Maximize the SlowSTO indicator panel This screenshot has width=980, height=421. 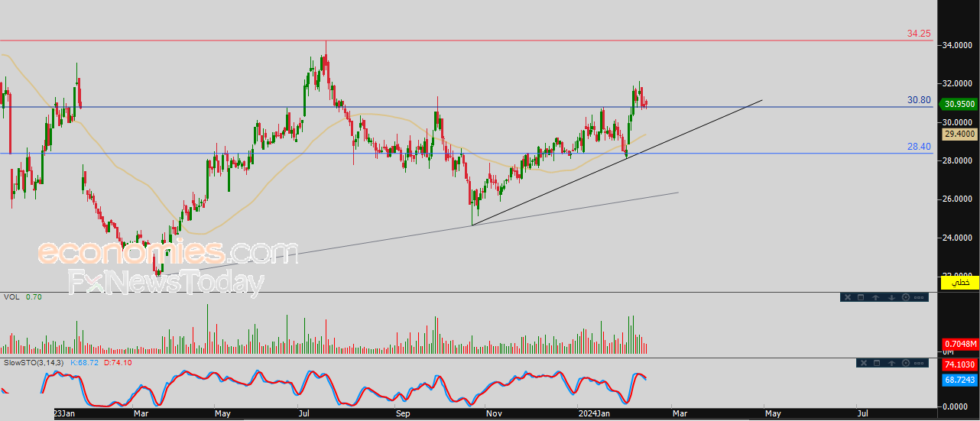pyautogui.click(x=877, y=363)
